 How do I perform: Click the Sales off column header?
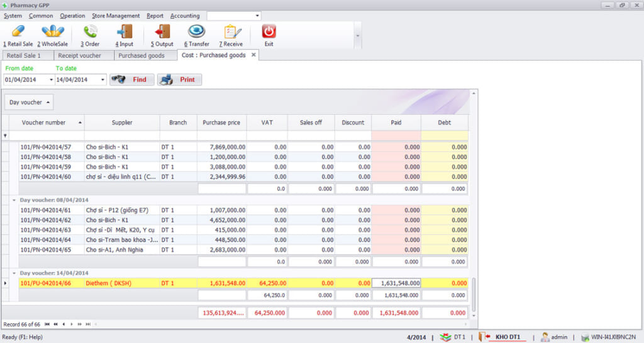(311, 122)
